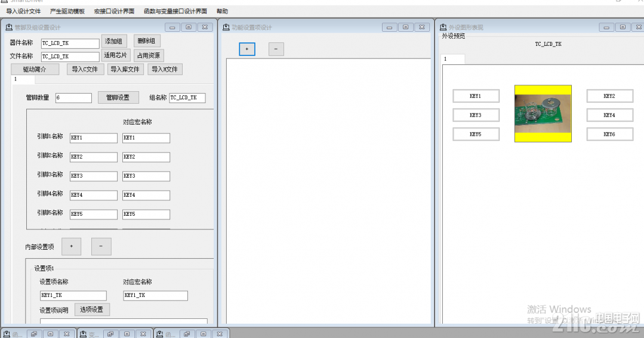The height and width of the screenshot is (338, 644).
Task: Click the 引脚3名称 input field
Action: tap(94, 176)
